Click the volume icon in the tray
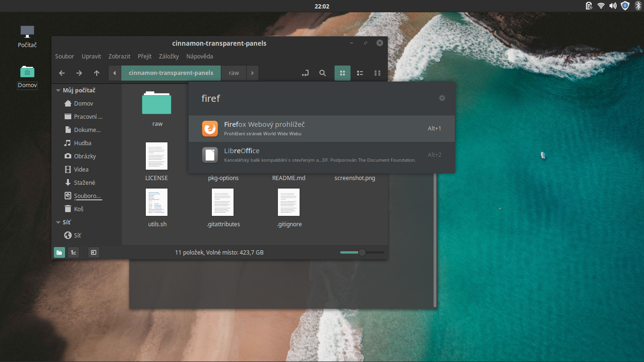This screenshot has height=362, width=644. click(x=613, y=6)
